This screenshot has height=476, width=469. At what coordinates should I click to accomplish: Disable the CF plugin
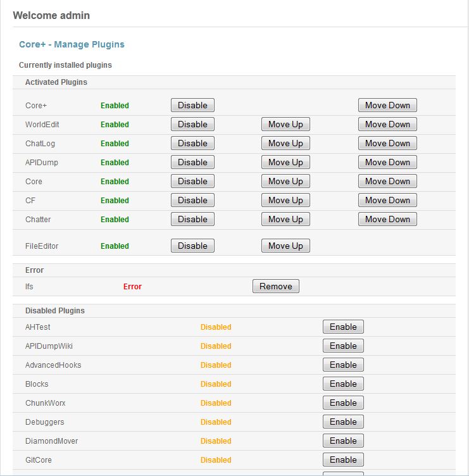[192, 200]
